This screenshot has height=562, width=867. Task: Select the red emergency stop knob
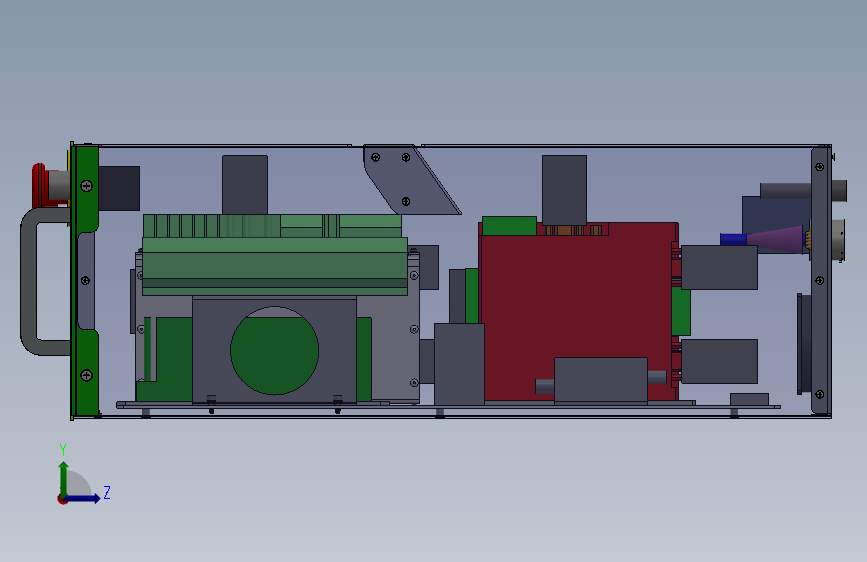[x=40, y=185]
